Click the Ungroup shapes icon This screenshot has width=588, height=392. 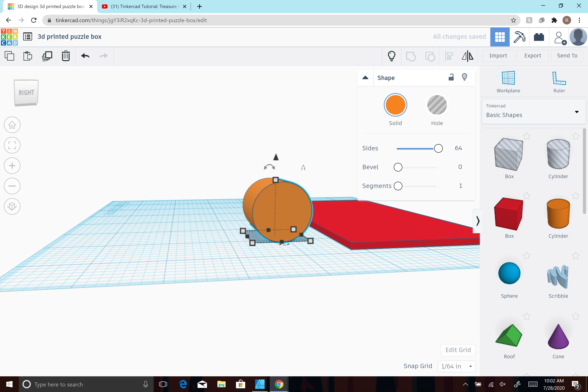click(430, 56)
